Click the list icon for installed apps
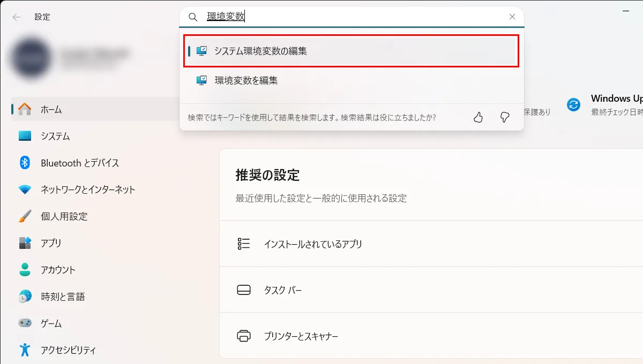The image size is (643, 364). [244, 244]
